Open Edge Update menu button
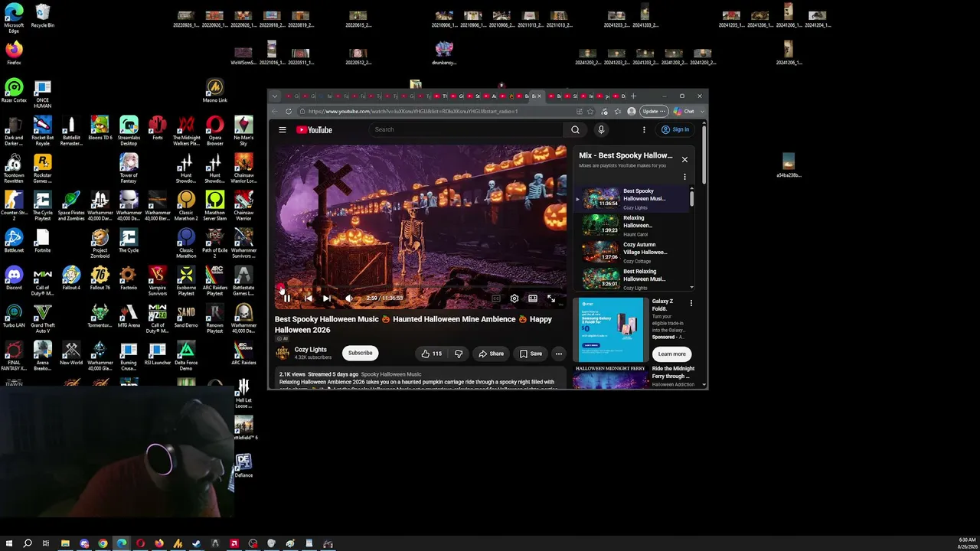980x551 pixels. 653,111
